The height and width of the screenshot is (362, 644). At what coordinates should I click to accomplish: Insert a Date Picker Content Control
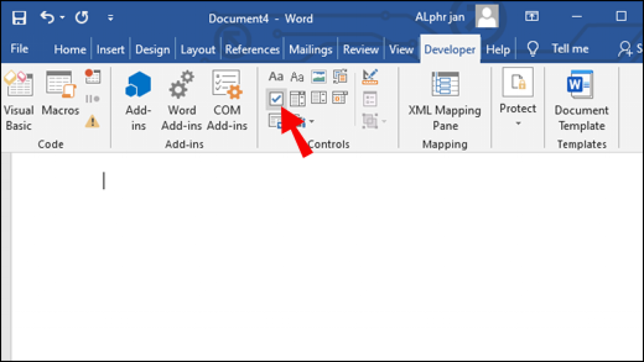tap(340, 99)
